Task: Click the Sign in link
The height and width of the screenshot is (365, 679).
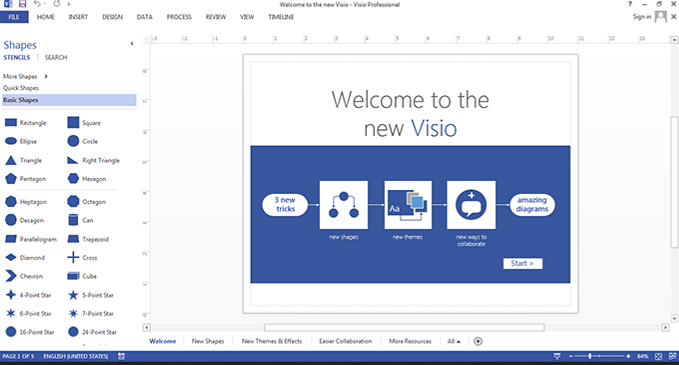Action: [642, 16]
